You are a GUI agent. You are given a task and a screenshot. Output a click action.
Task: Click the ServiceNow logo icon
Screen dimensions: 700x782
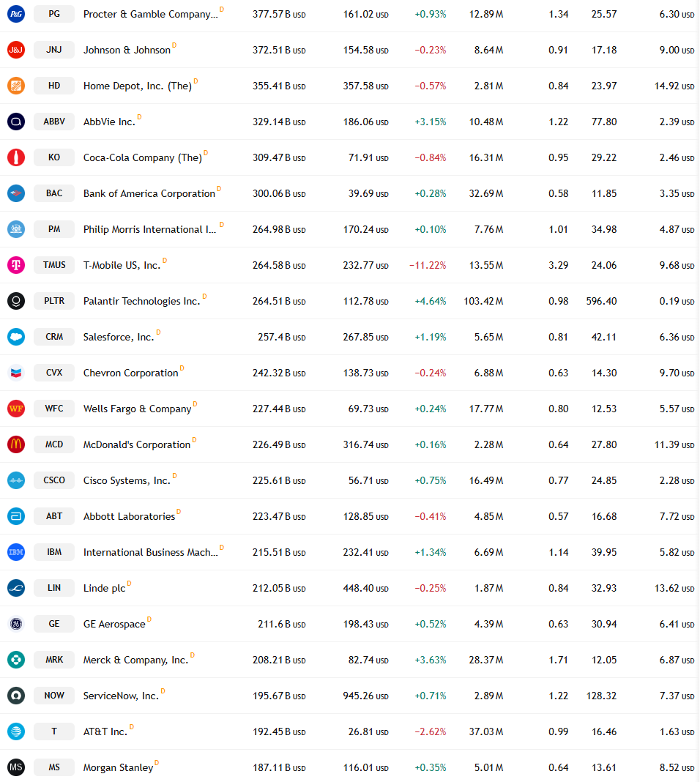(16, 696)
